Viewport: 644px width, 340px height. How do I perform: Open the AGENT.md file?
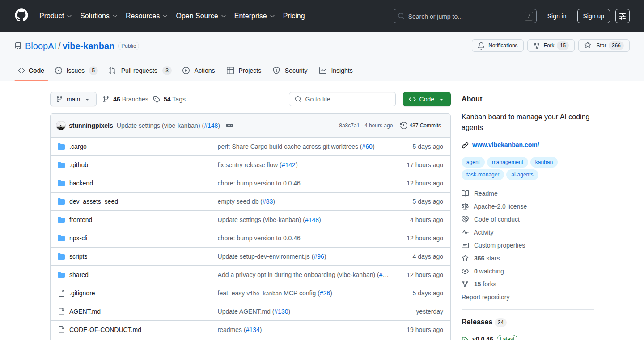(x=85, y=311)
